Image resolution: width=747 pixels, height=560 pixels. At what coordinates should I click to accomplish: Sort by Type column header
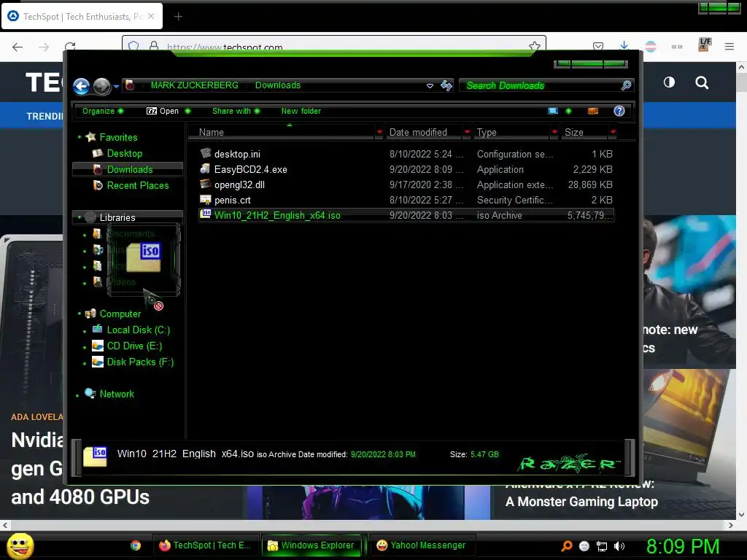(x=511, y=133)
